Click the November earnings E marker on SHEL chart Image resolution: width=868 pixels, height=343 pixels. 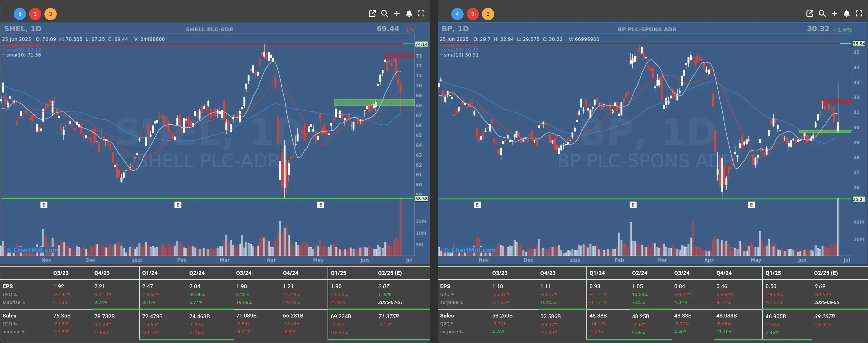coord(44,205)
